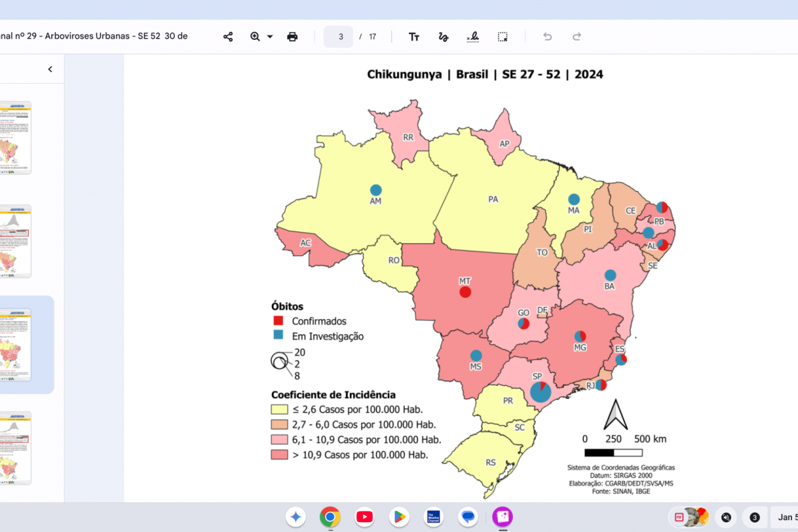This screenshot has width=798, height=532.
Task: Open the signature tool
Action: point(473,37)
